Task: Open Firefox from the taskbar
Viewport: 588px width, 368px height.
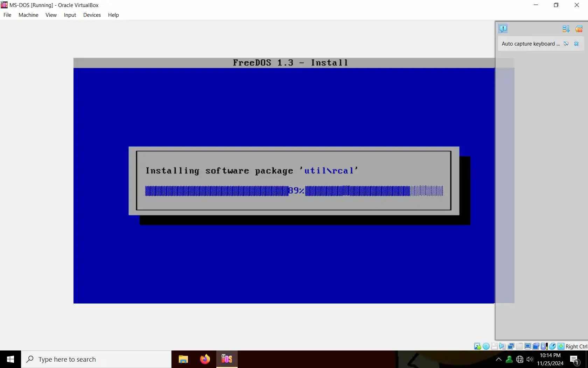Action: click(x=205, y=359)
